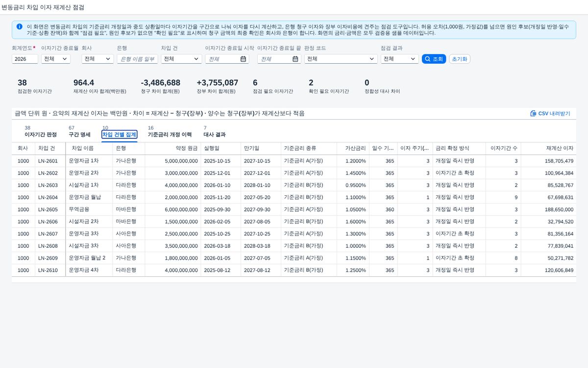Open the calendar picker for 이자기간 종료일 끝

click(295, 59)
